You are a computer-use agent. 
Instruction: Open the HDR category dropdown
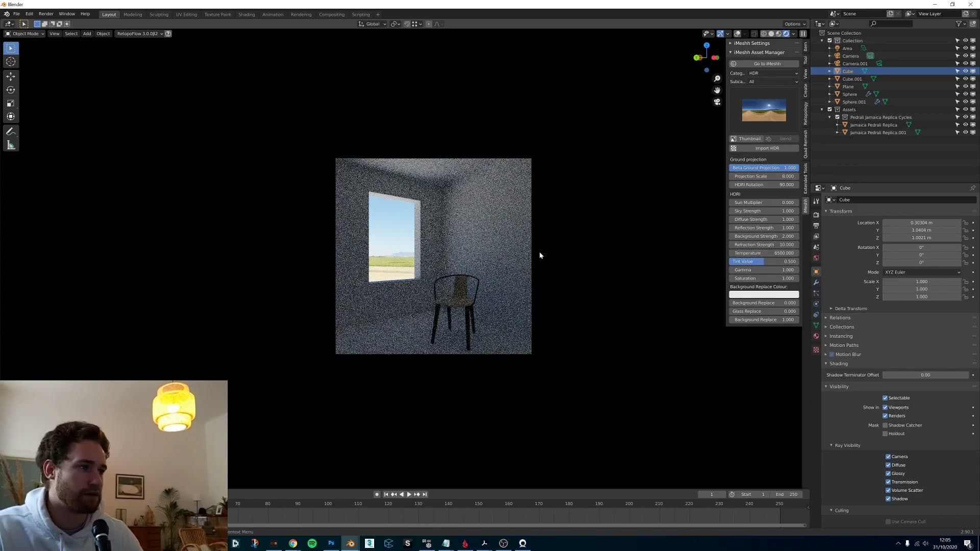point(773,73)
